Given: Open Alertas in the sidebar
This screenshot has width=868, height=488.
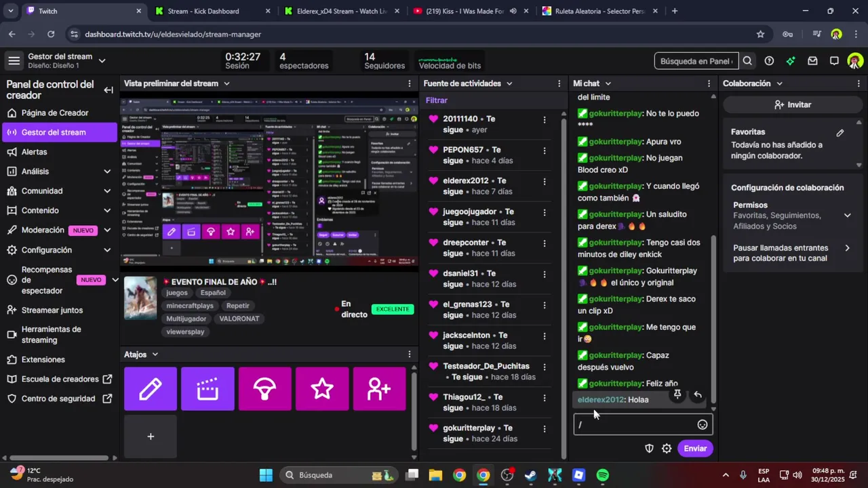Looking at the screenshot, I should 34,152.
